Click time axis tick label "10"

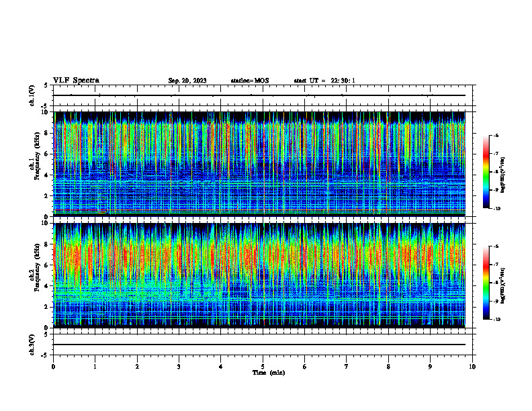(x=472, y=367)
